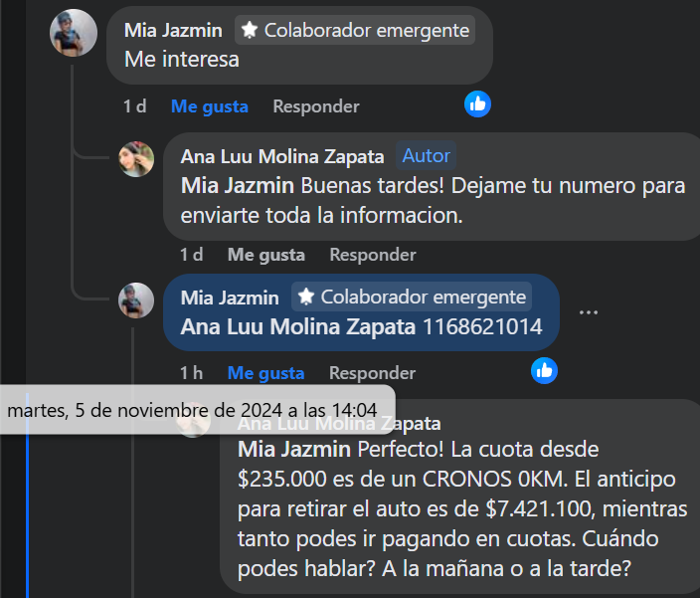The height and width of the screenshot is (598, 700).
Task: Click the star icon in the top Colaborador emergente badge
Action: 250,31
